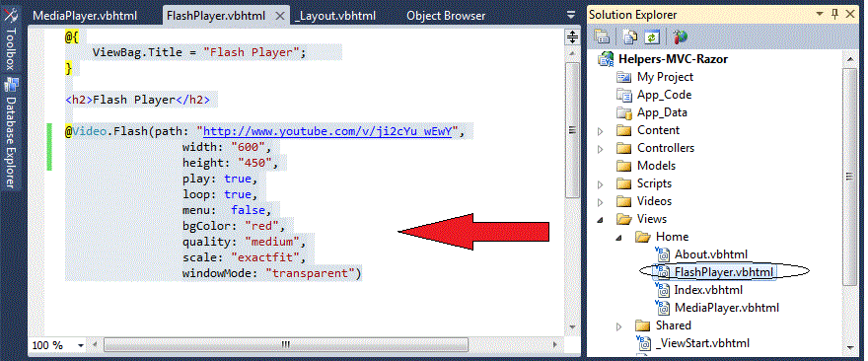The width and height of the screenshot is (868, 361).
Task: Expand the Videos folder
Action: 601,202
